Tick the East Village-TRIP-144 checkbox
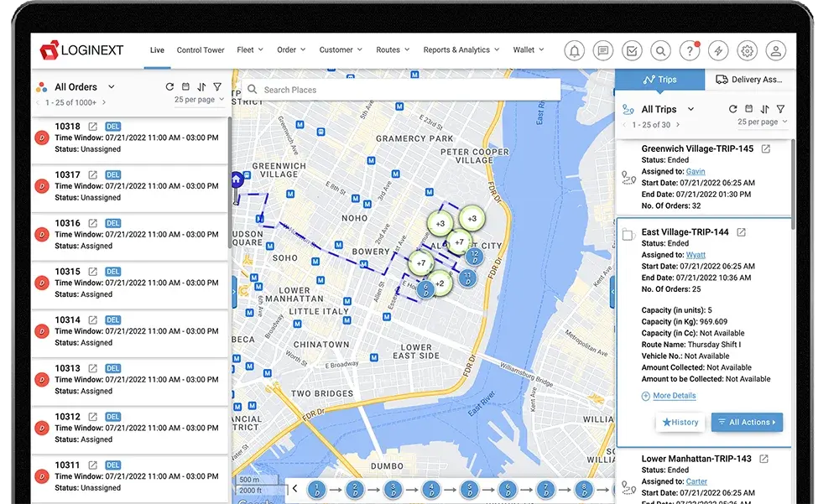The image size is (839, 504). click(x=627, y=235)
